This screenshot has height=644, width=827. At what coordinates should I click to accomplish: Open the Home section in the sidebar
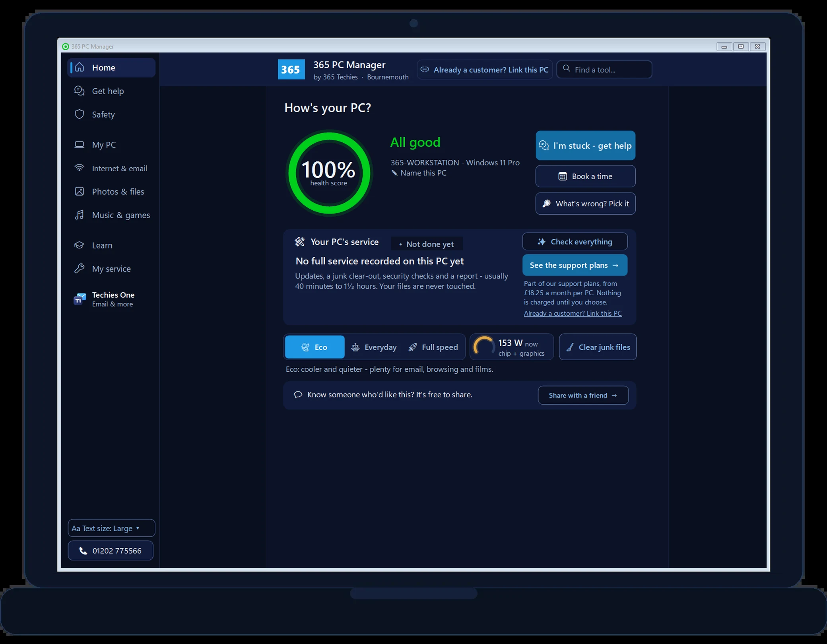(111, 68)
